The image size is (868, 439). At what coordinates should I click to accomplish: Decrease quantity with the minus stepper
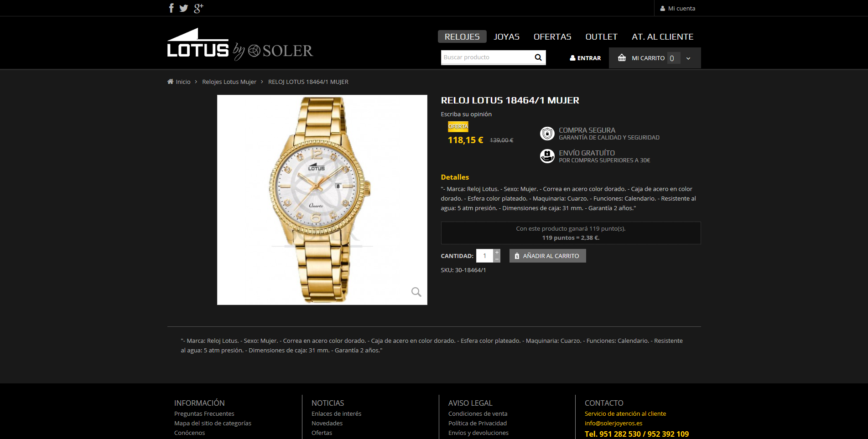(497, 259)
